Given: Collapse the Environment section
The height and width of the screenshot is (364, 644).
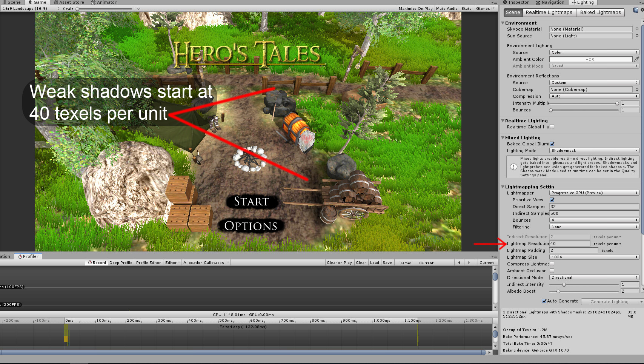Looking at the screenshot, I should tap(503, 23).
